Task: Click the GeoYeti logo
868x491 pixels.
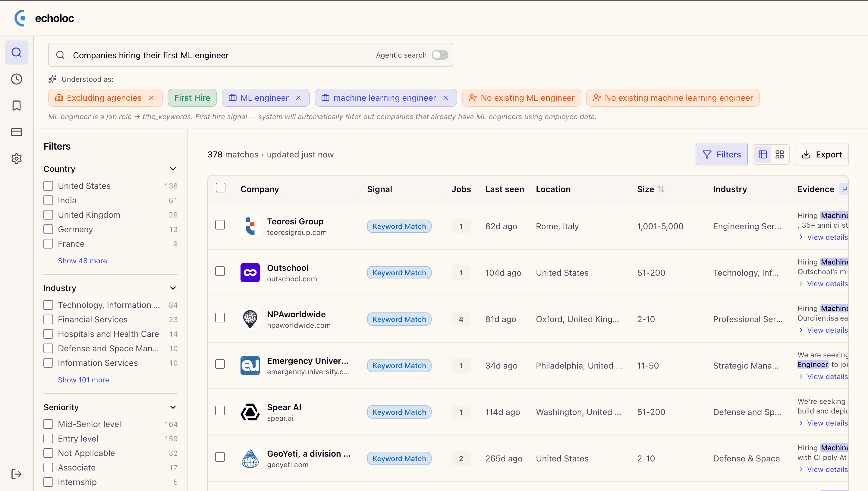Action: tap(250, 458)
